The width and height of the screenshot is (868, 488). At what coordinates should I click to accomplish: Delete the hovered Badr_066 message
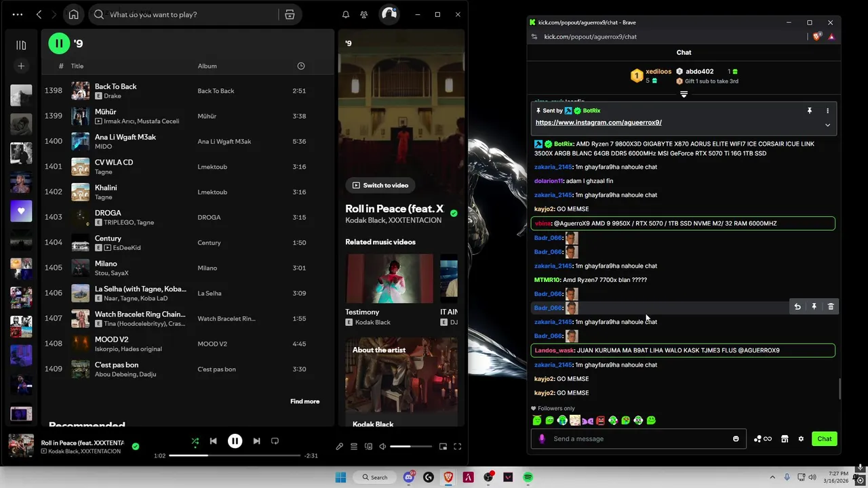pyautogui.click(x=831, y=307)
